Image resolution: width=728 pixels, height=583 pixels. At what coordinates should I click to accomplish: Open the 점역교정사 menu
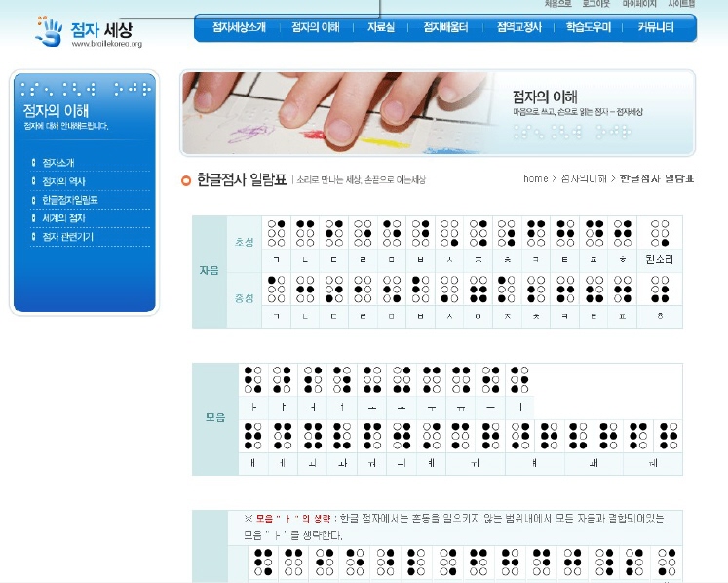[x=519, y=27]
